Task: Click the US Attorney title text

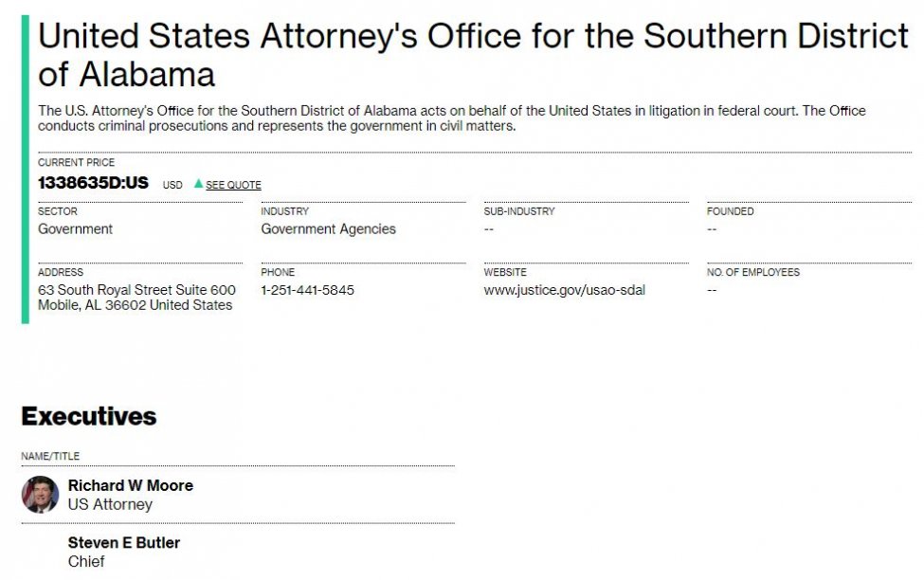Action: pyautogui.click(x=110, y=504)
